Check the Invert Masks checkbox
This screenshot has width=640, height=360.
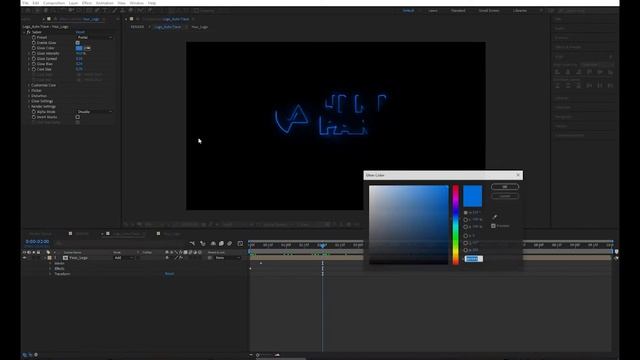(78, 117)
